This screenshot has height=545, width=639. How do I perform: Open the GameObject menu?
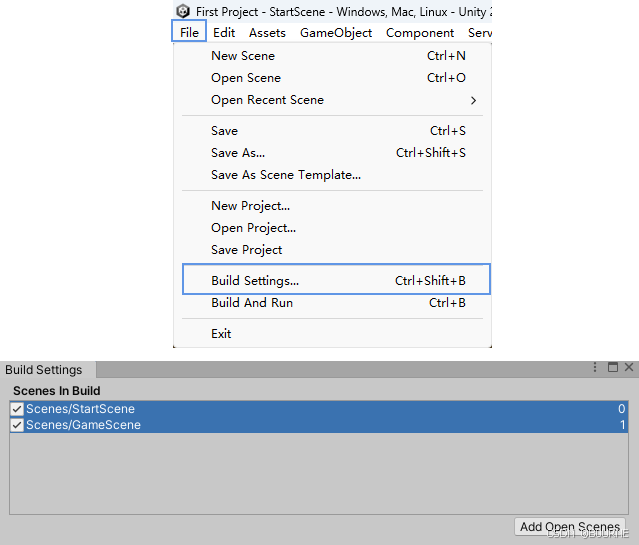(336, 33)
